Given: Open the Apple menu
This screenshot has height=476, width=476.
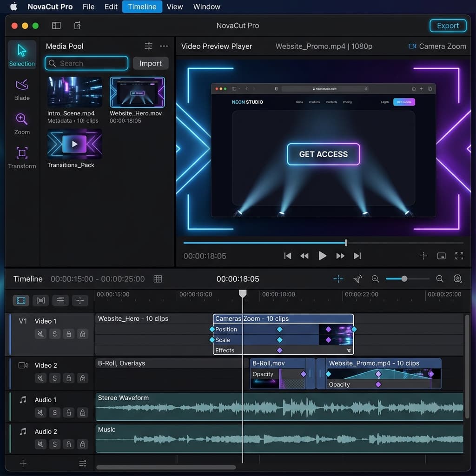Looking at the screenshot, I should tap(13, 7).
